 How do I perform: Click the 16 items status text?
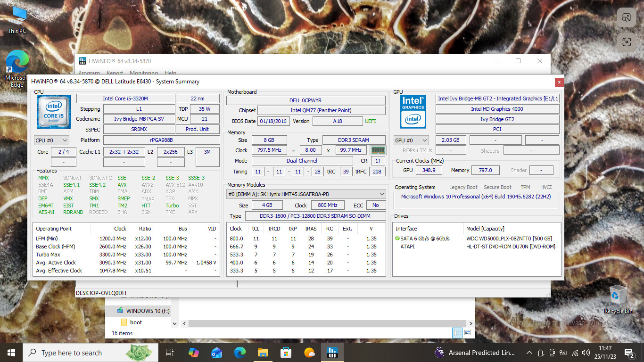(122, 333)
